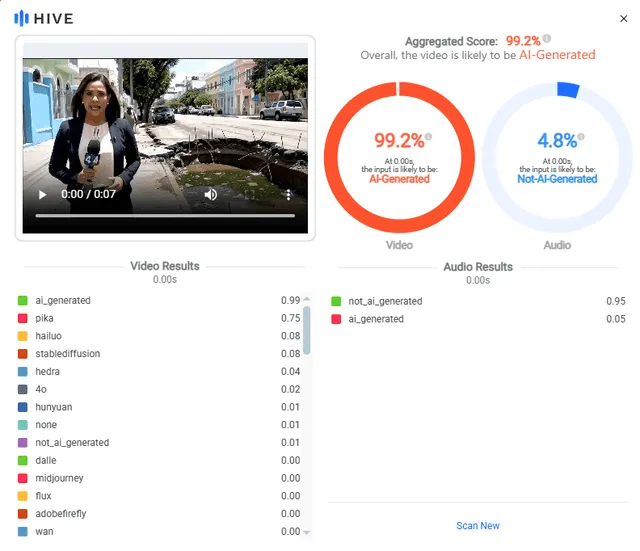Select the adobefirefly result label
This screenshot has height=551, width=640.
click(61, 514)
